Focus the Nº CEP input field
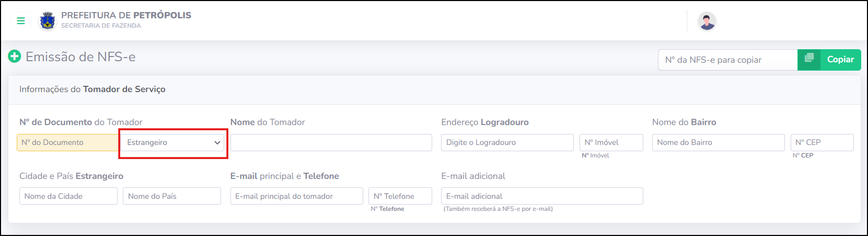This screenshot has height=236, width=868. point(822,142)
